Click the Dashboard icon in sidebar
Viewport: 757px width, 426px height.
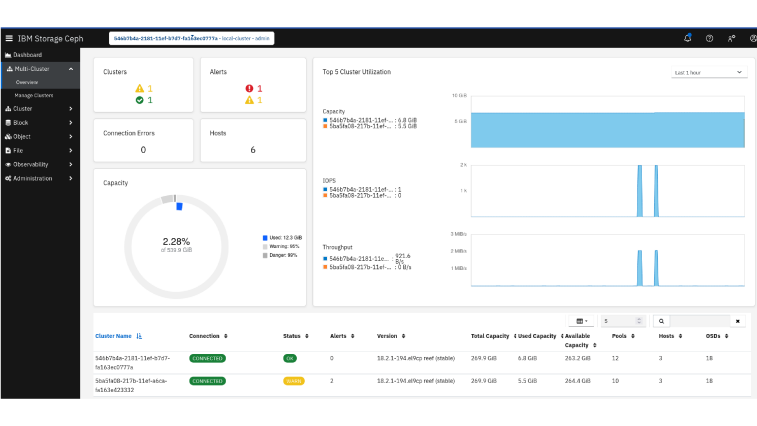(8, 54)
